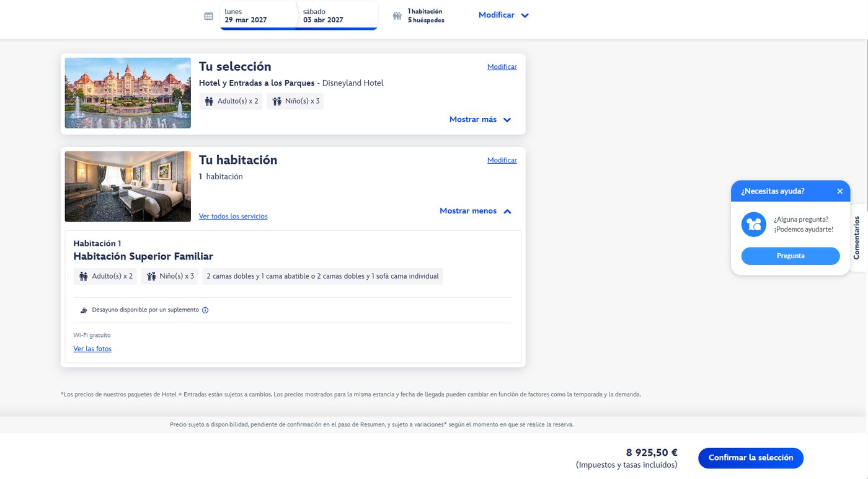This screenshot has height=479, width=868.
Task: Click the Tu habitación heading
Action: (238, 160)
